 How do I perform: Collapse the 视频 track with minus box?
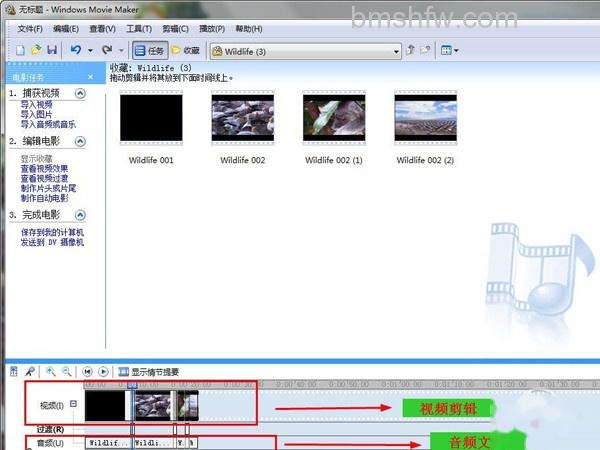73,404
